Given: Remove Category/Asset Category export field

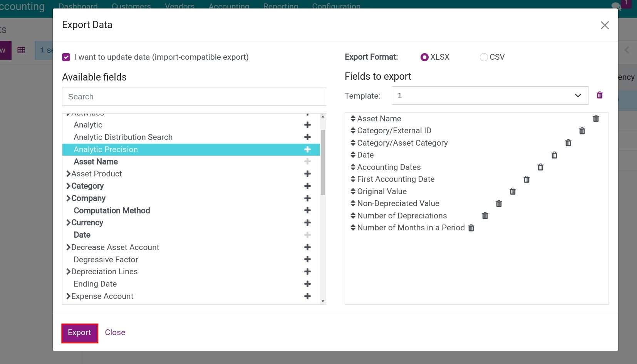Looking at the screenshot, I should [x=568, y=143].
